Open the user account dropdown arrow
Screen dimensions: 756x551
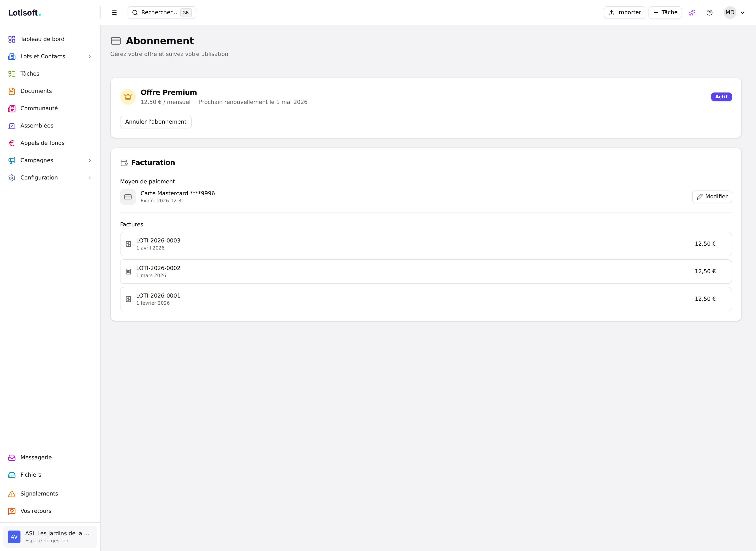pyautogui.click(x=743, y=13)
